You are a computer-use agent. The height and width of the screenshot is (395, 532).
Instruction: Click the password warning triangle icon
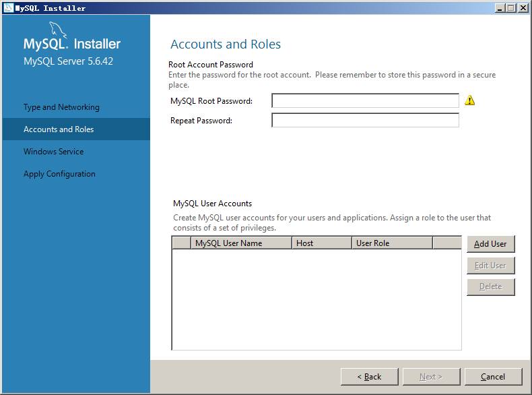tap(469, 100)
